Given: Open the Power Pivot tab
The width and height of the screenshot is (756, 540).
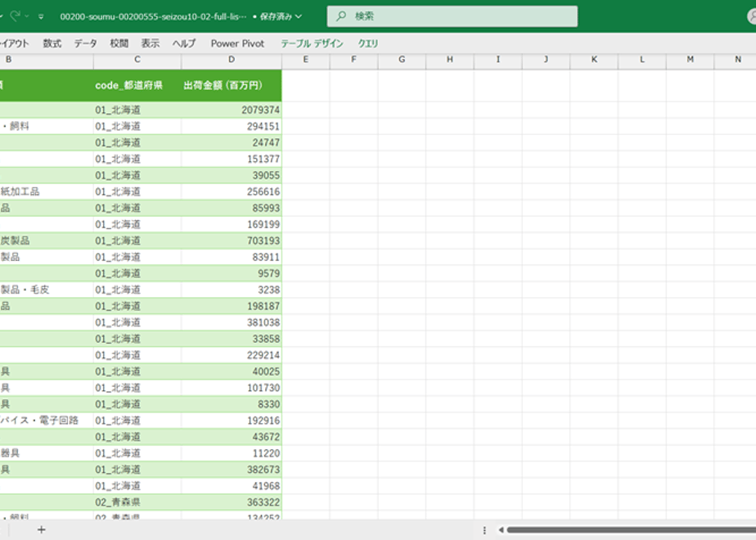Looking at the screenshot, I should pyautogui.click(x=237, y=43).
